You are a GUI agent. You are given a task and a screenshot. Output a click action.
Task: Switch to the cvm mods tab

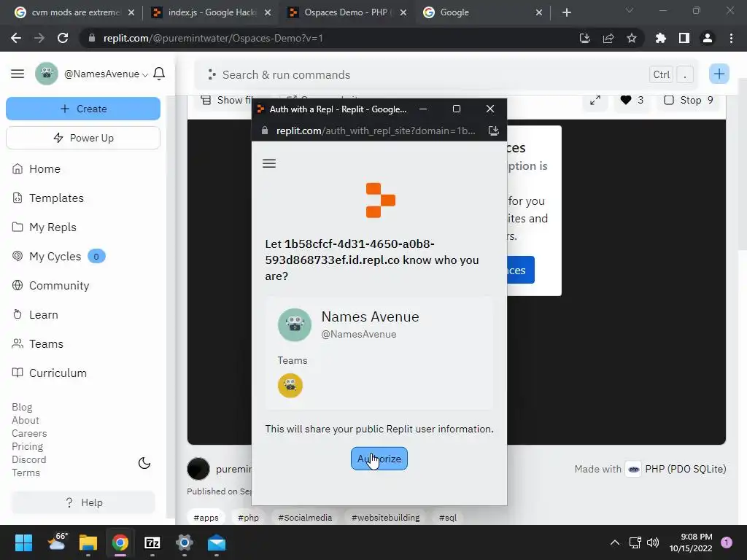tap(76, 12)
